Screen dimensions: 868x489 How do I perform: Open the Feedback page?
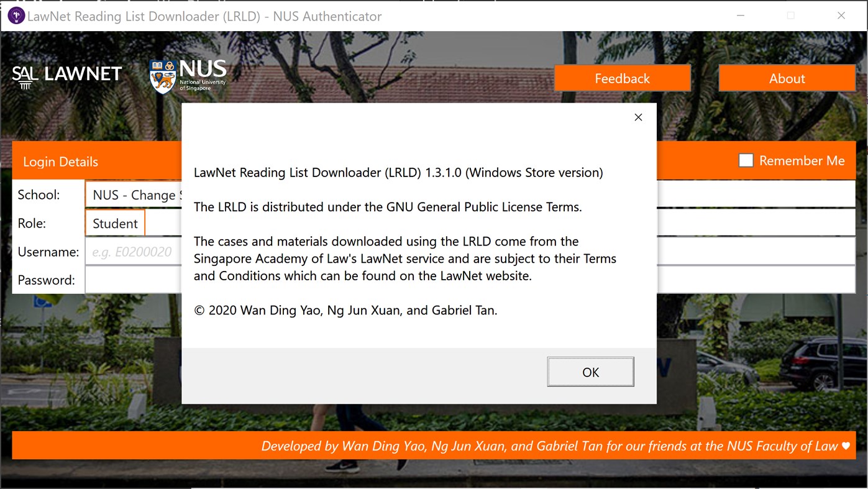(622, 78)
